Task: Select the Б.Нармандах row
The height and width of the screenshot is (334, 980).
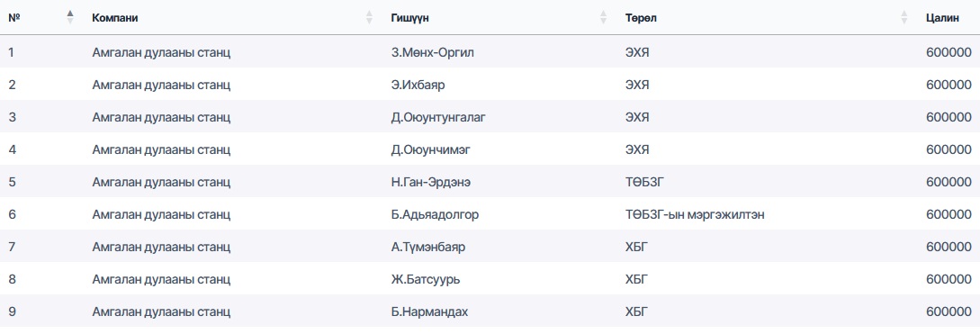Action: 490,312
